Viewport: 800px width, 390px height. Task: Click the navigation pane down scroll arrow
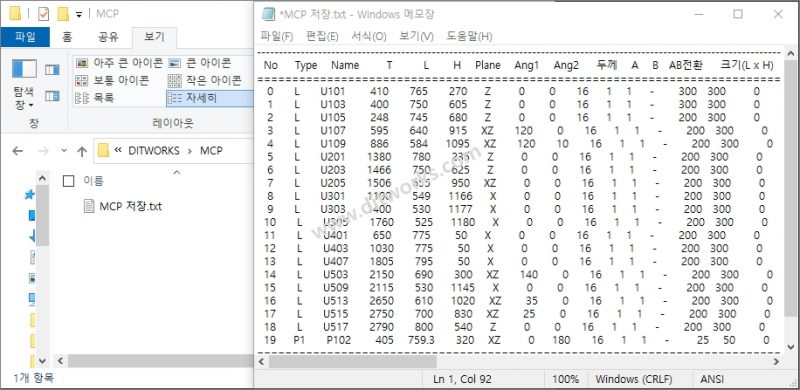pos(42,360)
